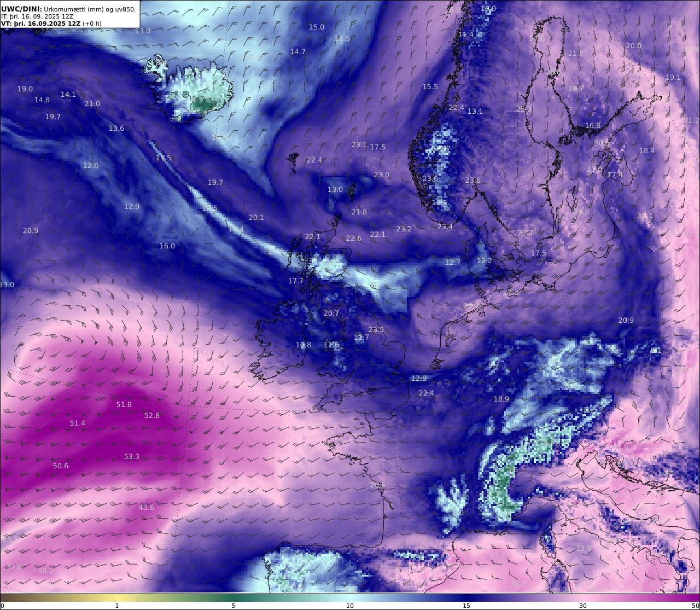Click the 23.5 value over England

376,329
